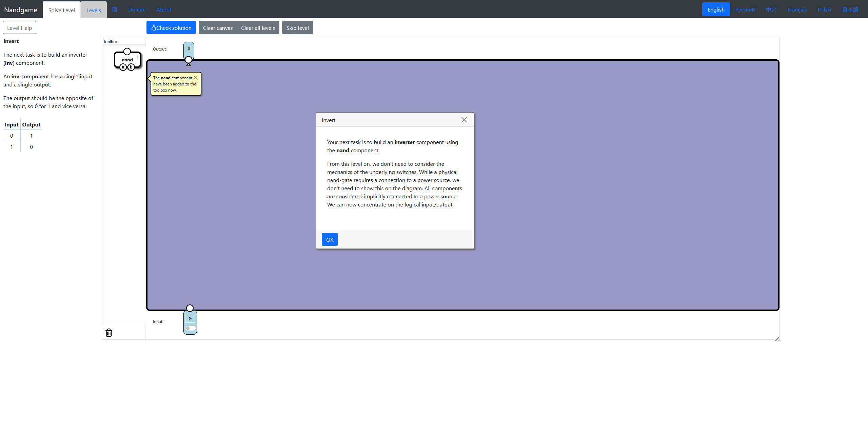The image size is (868, 436).
Task: Switch to the Levels tab
Action: tap(94, 10)
